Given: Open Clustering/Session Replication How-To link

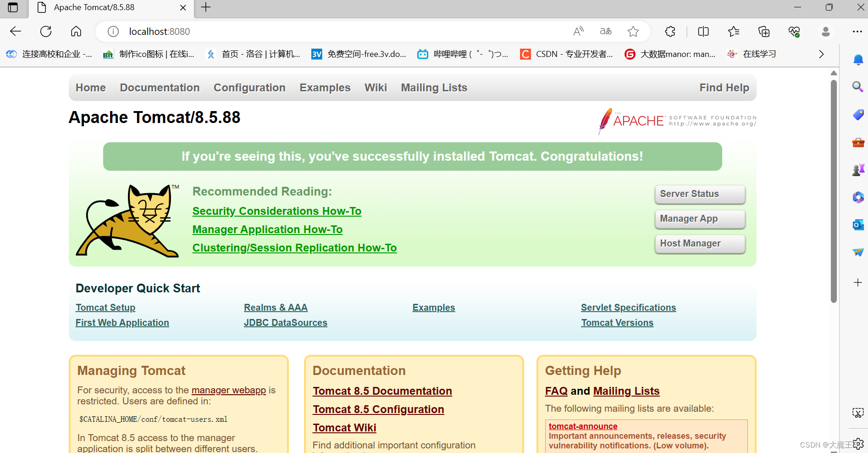Looking at the screenshot, I should coord(294,248).
